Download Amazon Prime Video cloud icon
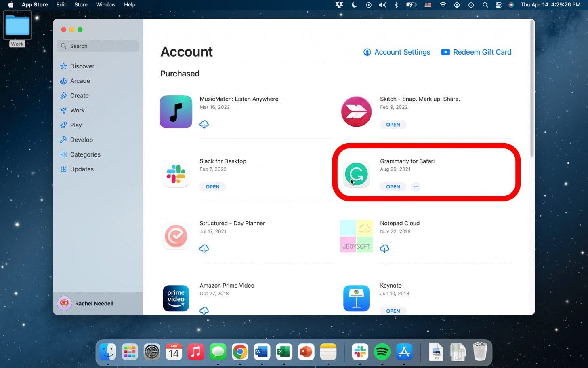 click(204, 310)
